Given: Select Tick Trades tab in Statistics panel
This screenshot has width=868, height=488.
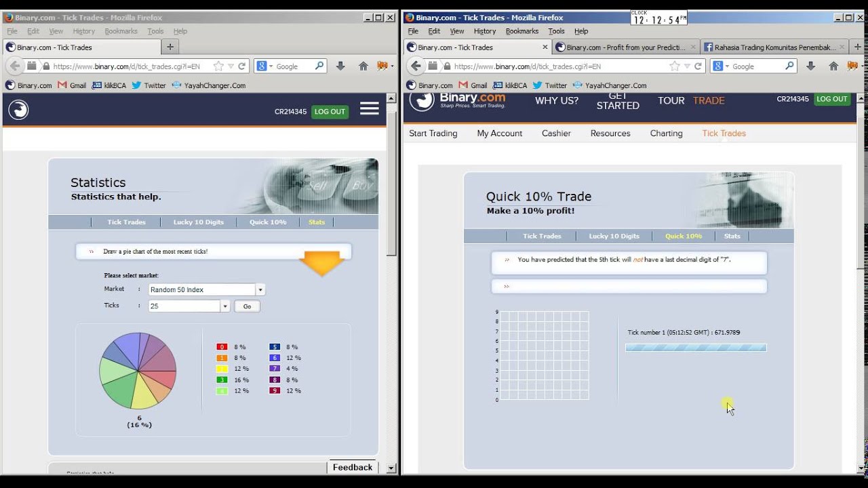Looking at the screenshot, I should coord(126,222).
